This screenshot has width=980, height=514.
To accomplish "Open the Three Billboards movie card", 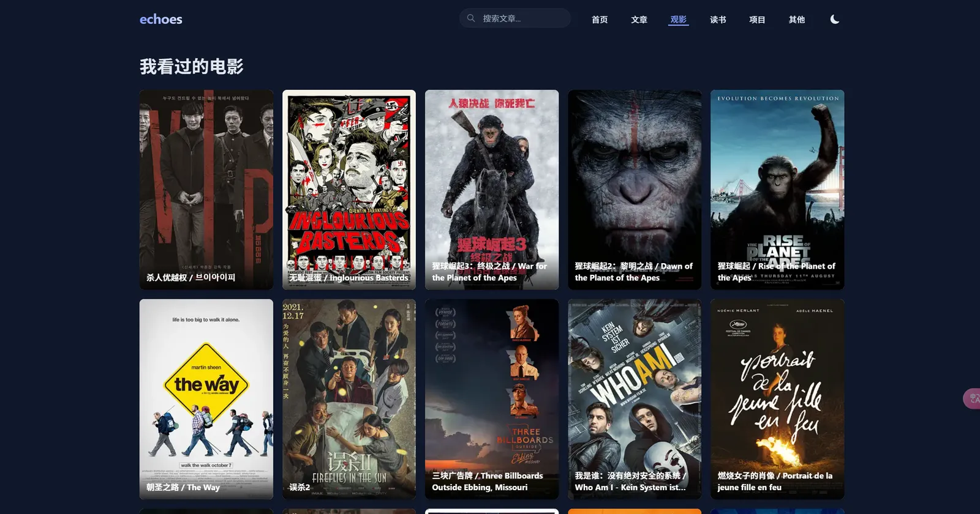I will tap(492, 399).
